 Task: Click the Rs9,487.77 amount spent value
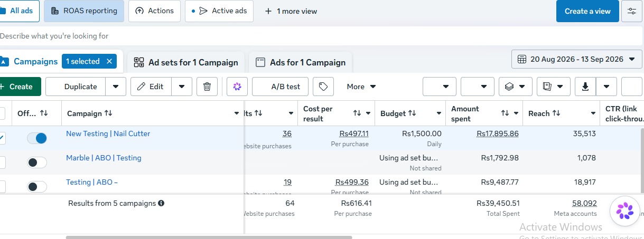[500, 182]
